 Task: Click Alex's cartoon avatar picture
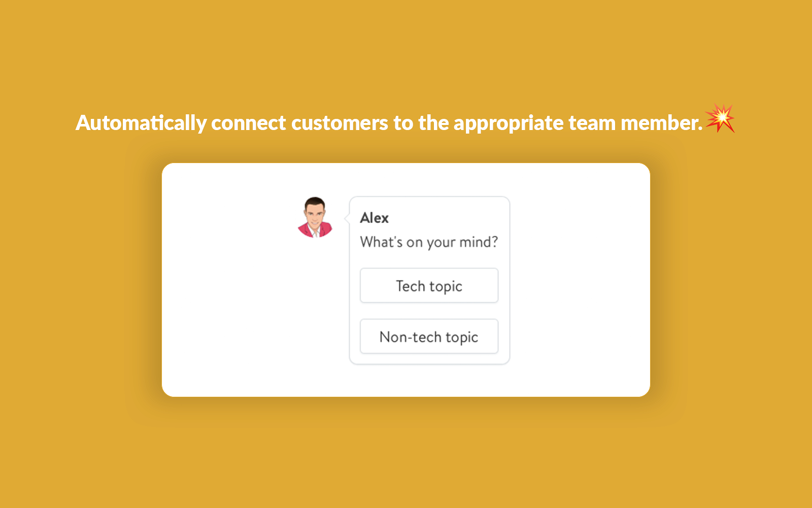click(315, 217)
